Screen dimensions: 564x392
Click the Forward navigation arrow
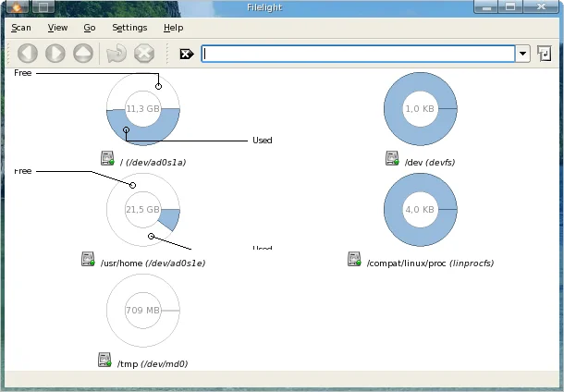pyautogui.click(x=55, y=54)
